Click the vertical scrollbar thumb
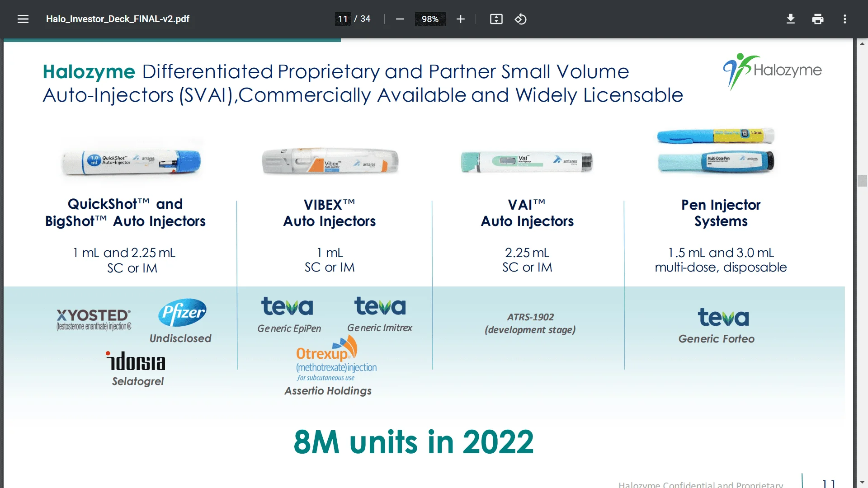 point(862,181)
